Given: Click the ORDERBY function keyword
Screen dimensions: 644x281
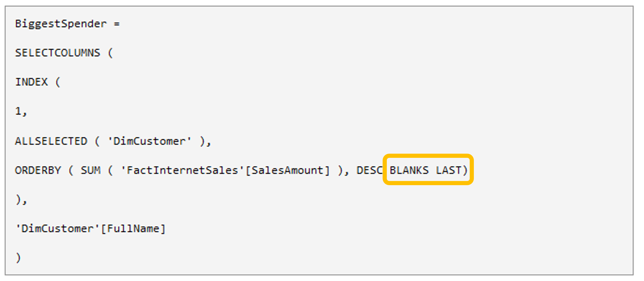Looking at the screenshot, I should pos(38,170).
